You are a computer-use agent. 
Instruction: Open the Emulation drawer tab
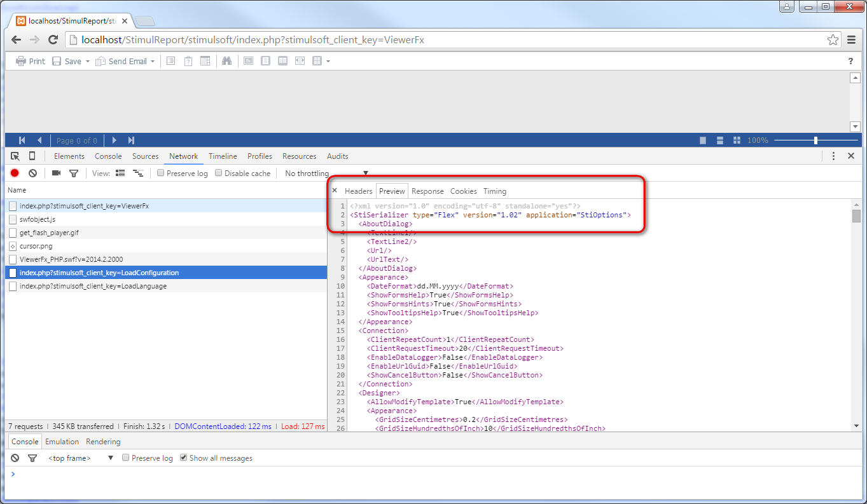(x=62, y=442)
